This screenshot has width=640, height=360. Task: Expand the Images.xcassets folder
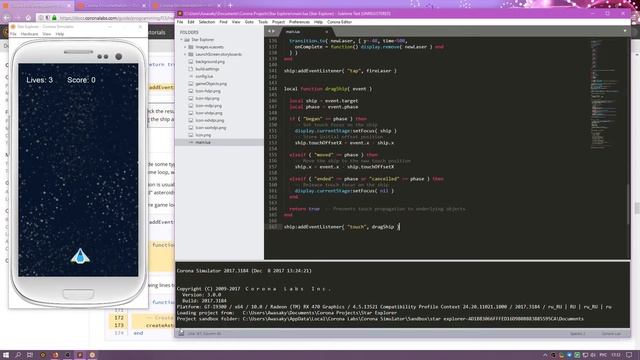[x=185, y=47]
